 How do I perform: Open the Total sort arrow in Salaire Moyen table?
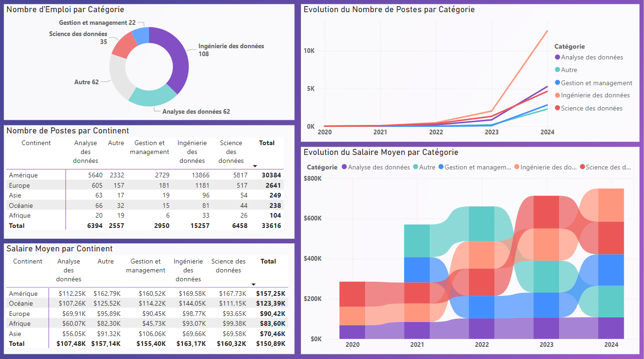(x=254, y=284)
